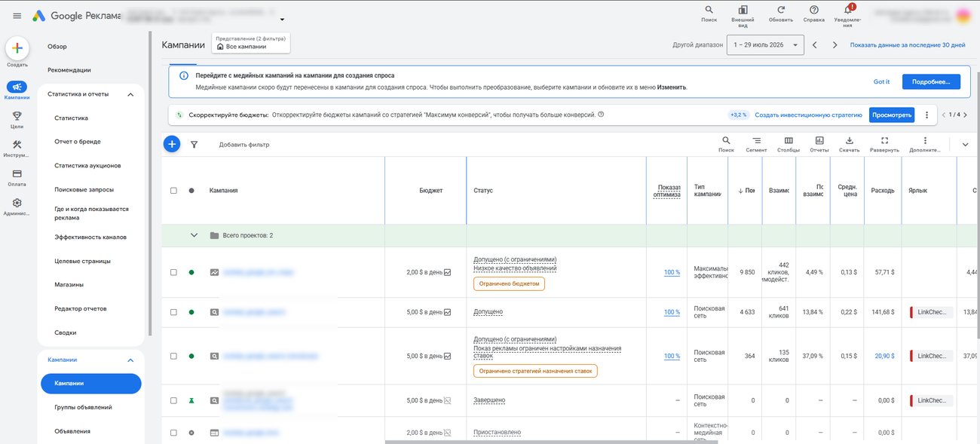
Task: Check the Приостановлено campaign row
Action: click(173, 433)
